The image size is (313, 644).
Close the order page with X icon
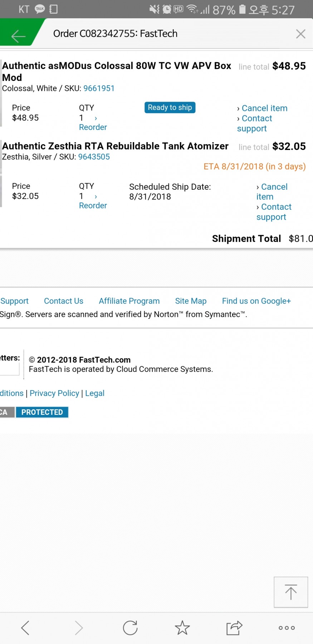pyautogui.click(x=300, y=34)
